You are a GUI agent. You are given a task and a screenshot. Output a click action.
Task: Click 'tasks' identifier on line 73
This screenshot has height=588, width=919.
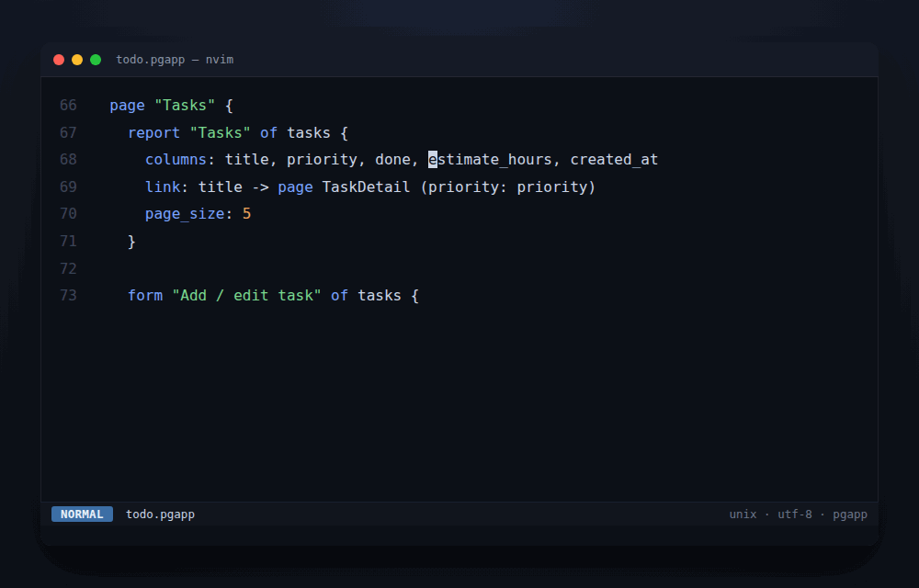point(380,295)
